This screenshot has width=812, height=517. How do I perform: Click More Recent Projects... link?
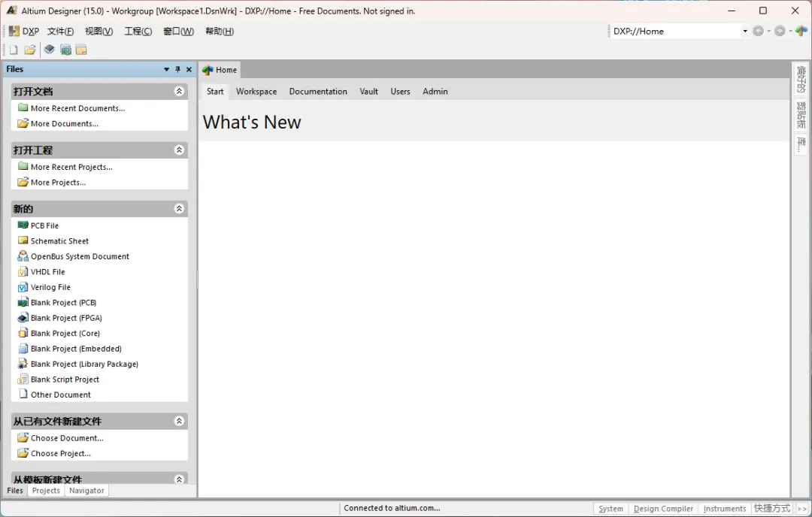(x=71, y=167)
